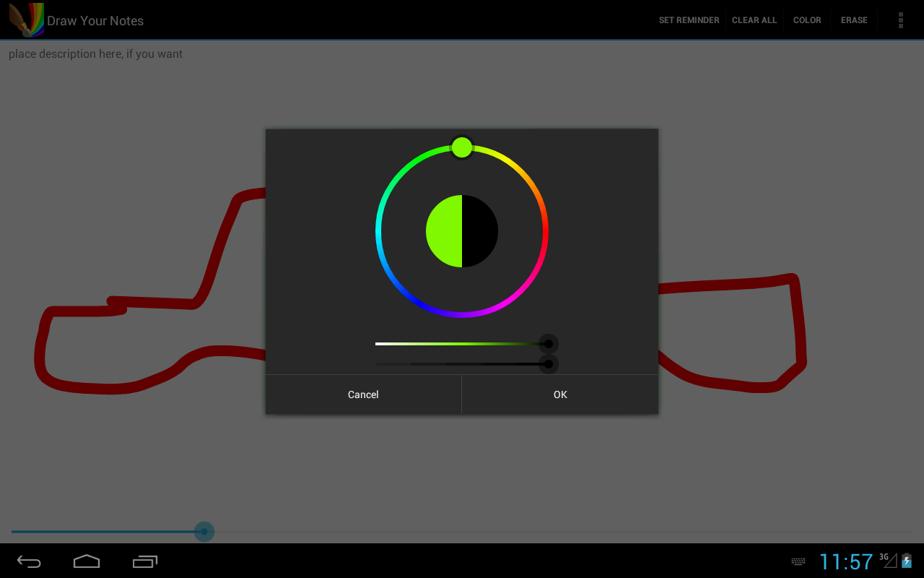This screenshot has height=578, width=924.
Task: Pick the new green half of center circle
Action: pos(444,231)
